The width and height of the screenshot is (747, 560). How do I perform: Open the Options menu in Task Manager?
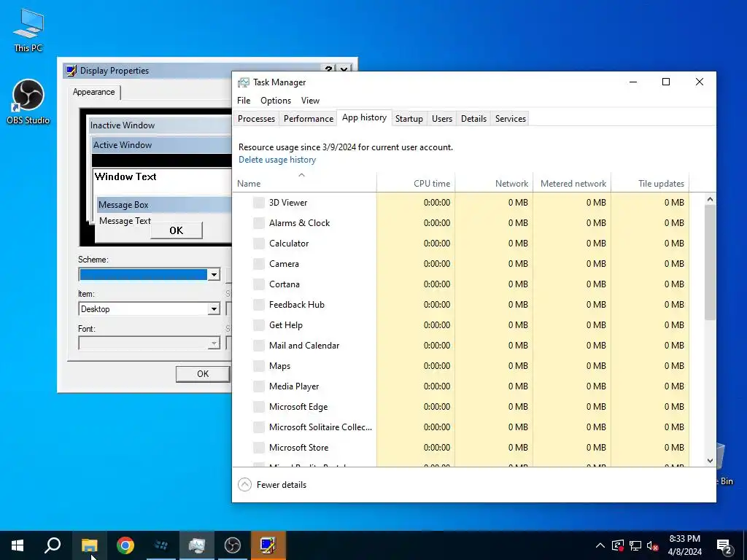click(276, 101)
